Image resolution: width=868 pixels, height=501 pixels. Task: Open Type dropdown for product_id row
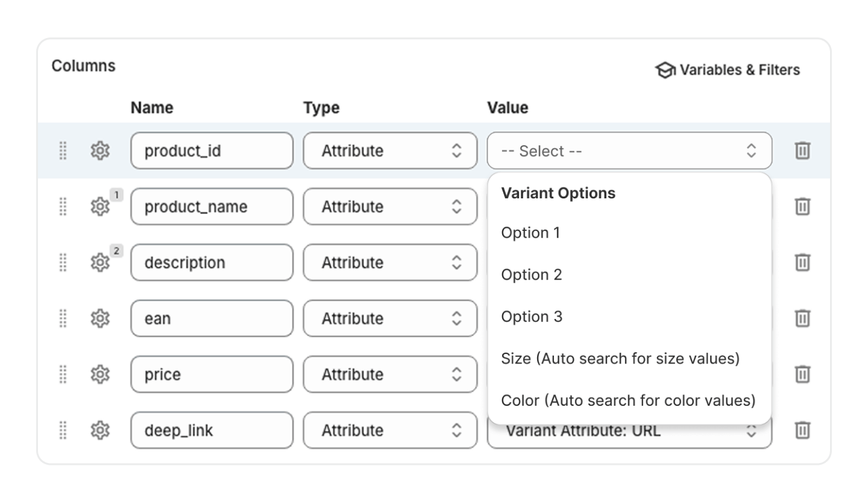click(390, 151)
